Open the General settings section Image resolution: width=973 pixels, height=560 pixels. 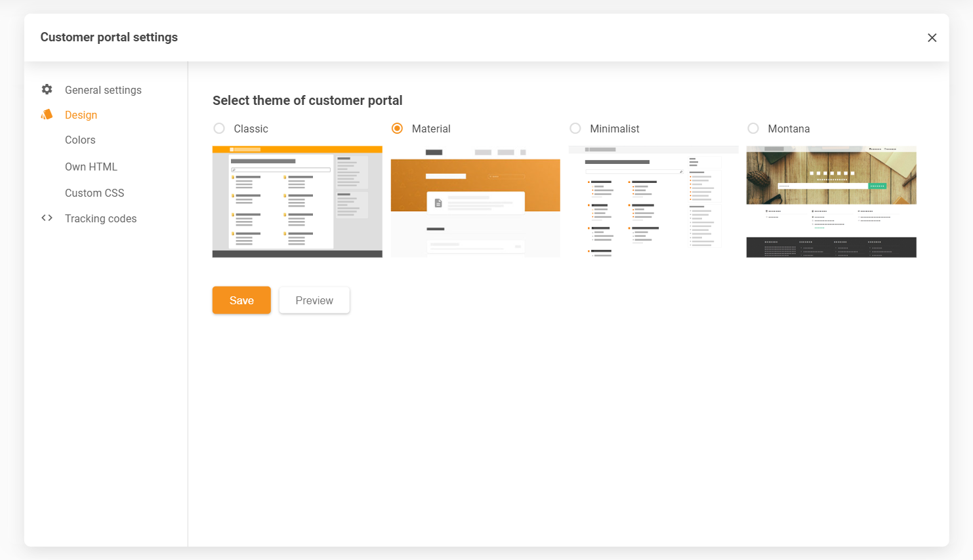[103, 90]
